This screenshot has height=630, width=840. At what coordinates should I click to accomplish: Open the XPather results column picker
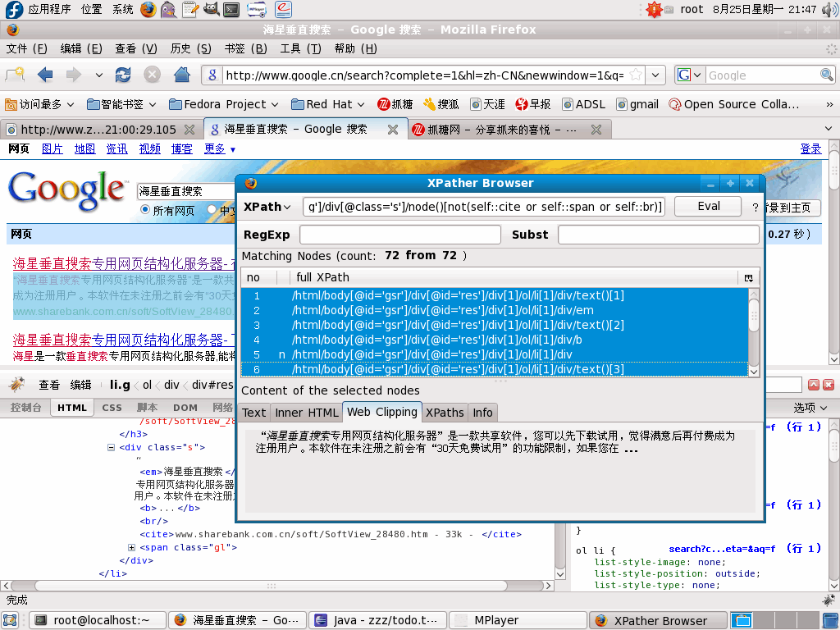click(748, 277)
